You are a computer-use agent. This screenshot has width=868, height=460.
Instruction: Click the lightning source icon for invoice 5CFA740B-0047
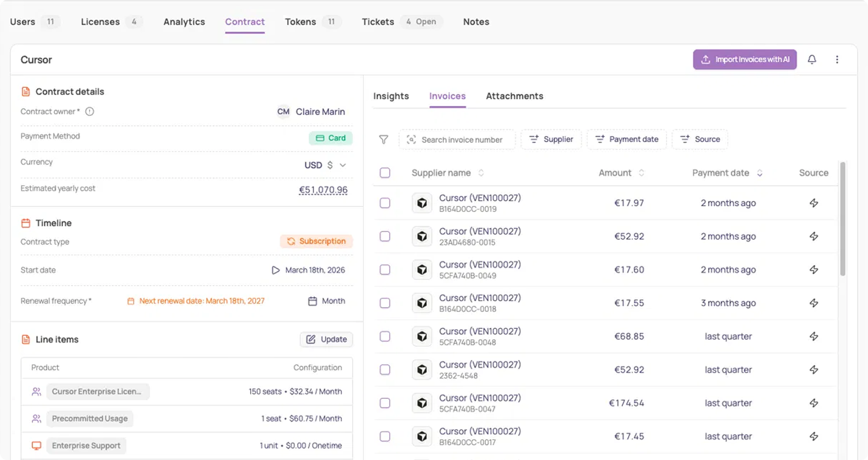click(814, 403)
